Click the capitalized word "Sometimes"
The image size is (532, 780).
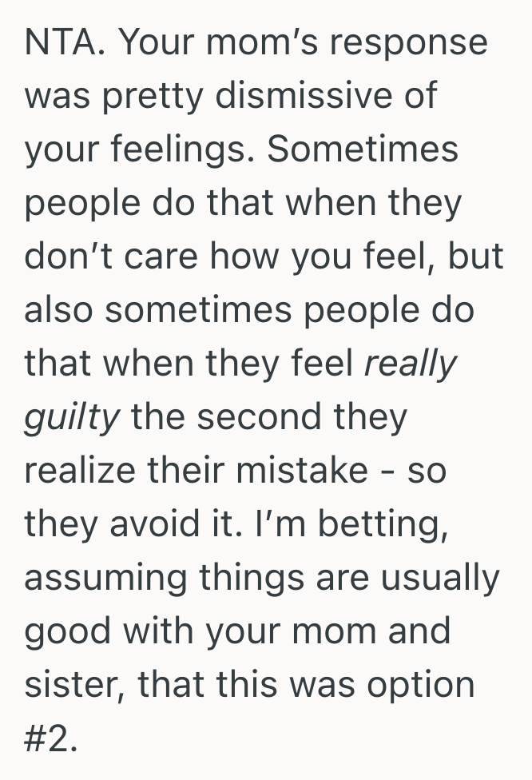tap(363, 149)
